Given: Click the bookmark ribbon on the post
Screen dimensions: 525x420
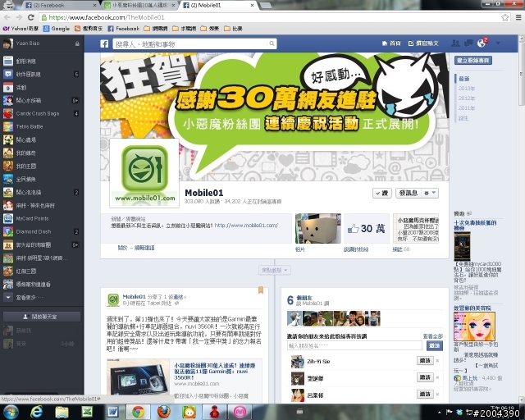Looking at the screenshot, I should coord(261,290).
